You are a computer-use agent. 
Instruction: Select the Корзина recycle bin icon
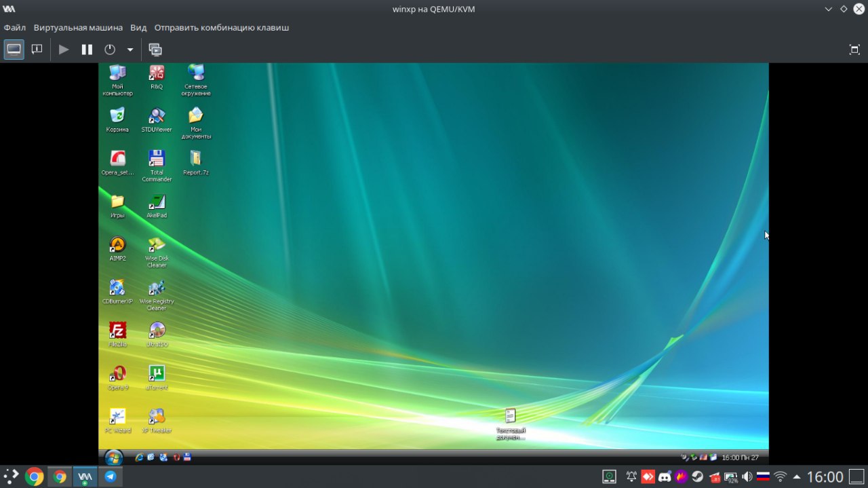click(x=117, y=119)
